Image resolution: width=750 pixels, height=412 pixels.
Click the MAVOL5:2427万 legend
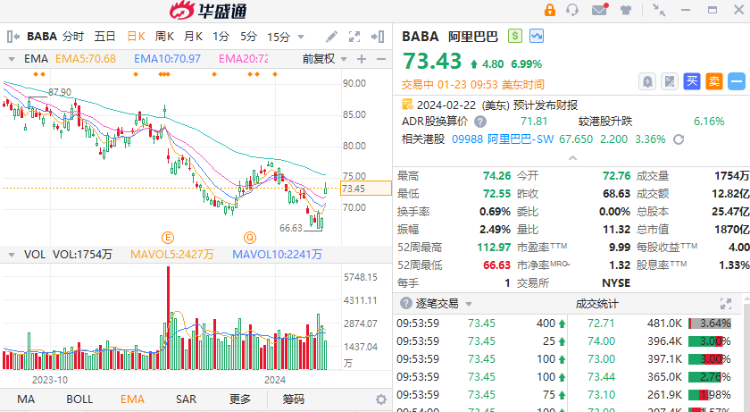pyautogui.click(x=172, y=255)
